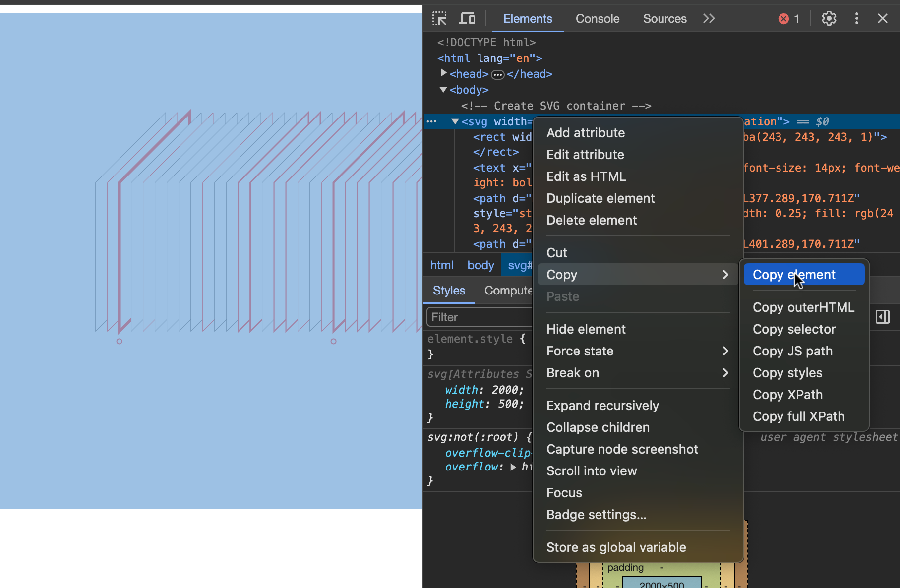Viewport: 900px width, 588px height.
Task: Collapse the svg element node
Action: tap(455, 121)
